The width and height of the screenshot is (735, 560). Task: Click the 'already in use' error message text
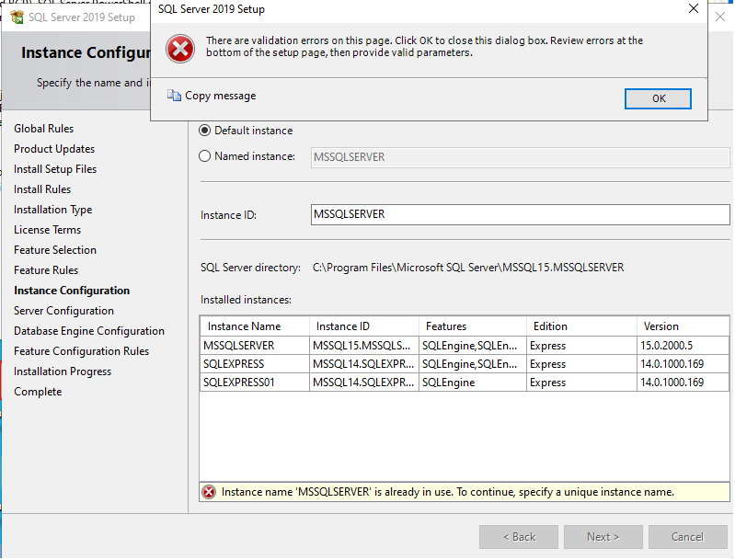pyautogui.click(x=448, y=492)
